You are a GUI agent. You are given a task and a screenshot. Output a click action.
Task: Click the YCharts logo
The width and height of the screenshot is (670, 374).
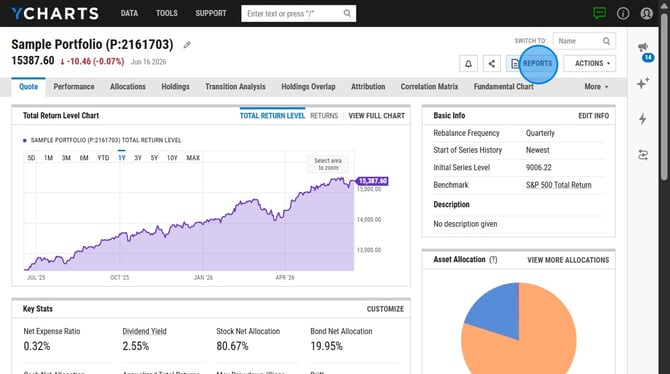pos(55,13)
